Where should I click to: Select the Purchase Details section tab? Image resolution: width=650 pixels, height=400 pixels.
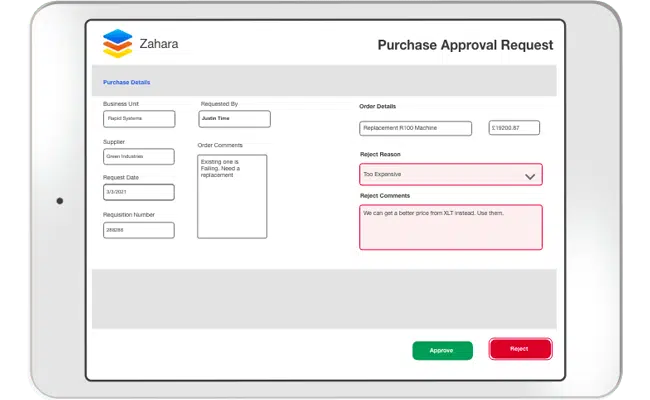126,82
